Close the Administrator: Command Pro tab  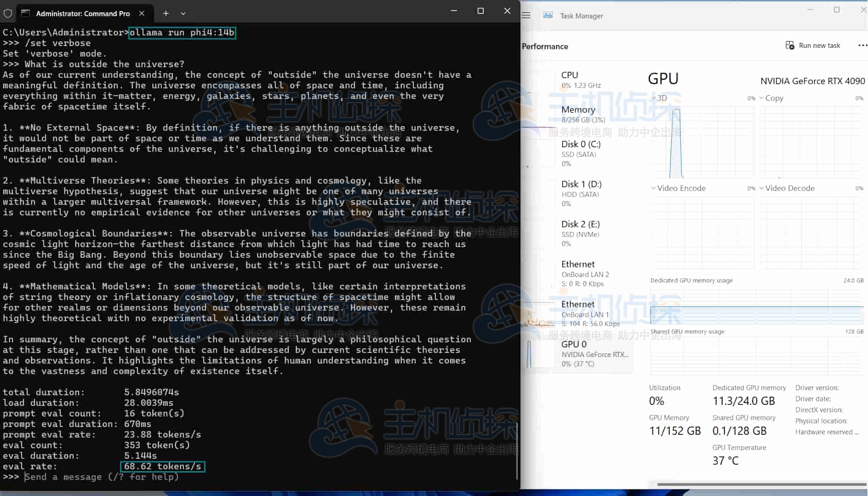coord(142,13)
